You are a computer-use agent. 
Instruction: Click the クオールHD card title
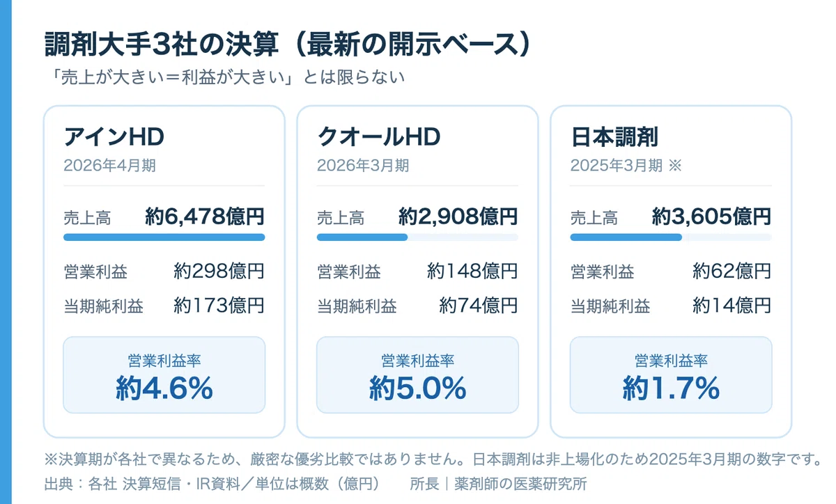[378, 137]
